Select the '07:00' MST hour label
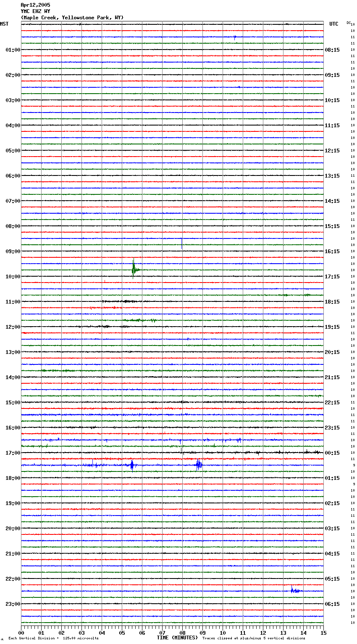Image resolution: width=357 pixels, height=644 pixels. [x=13, y=201]
